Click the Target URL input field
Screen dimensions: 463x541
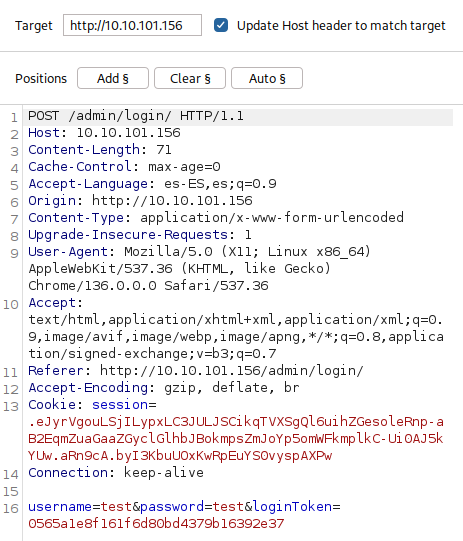[132, 25]
